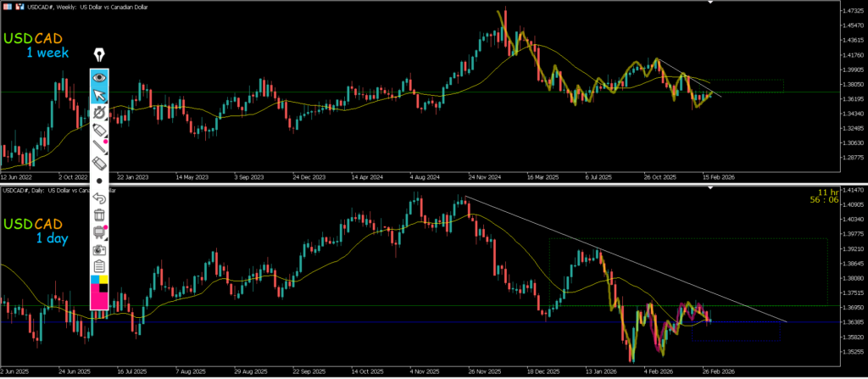Click the second chart icon before the USDCAD# Weekly title
868x379 pixels.
tap(16, 4)
